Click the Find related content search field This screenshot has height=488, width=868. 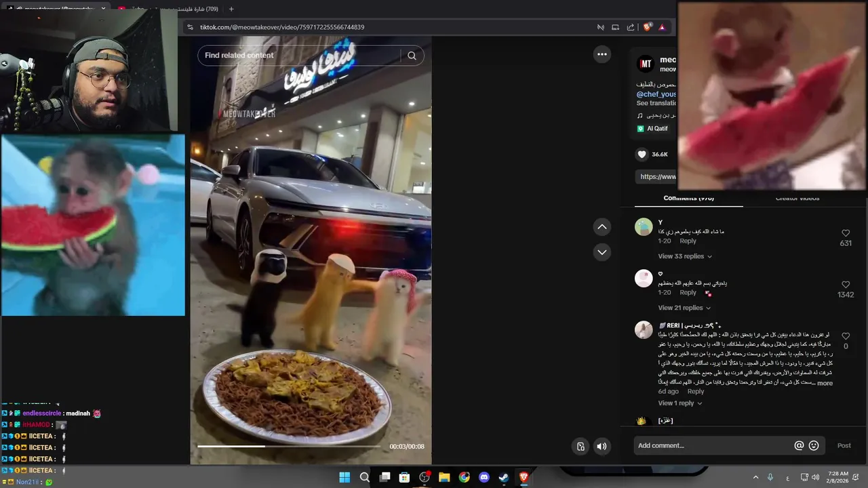click(x=301, y=56)
